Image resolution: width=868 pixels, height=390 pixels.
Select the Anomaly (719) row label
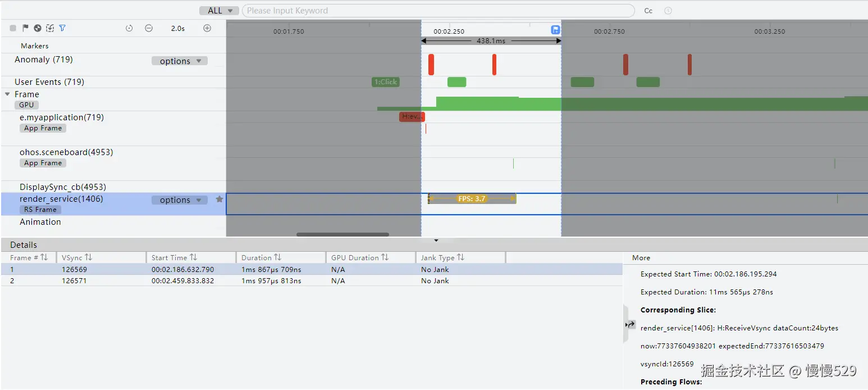[x=44, y=60]
